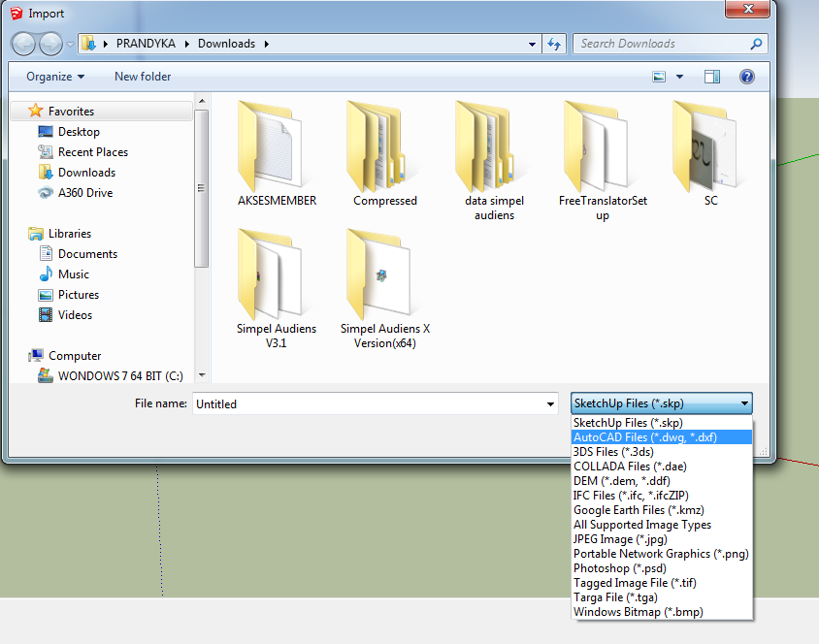This screenshot has height=644, width=819.
Task: Select Pictures library
Action: pyautogui.click(x=79, y=294)
